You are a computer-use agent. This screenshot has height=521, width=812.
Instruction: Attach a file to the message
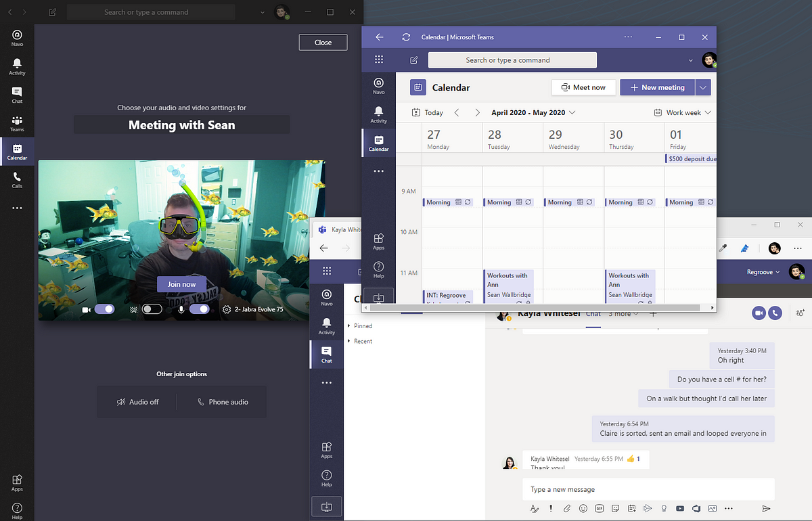567,508
